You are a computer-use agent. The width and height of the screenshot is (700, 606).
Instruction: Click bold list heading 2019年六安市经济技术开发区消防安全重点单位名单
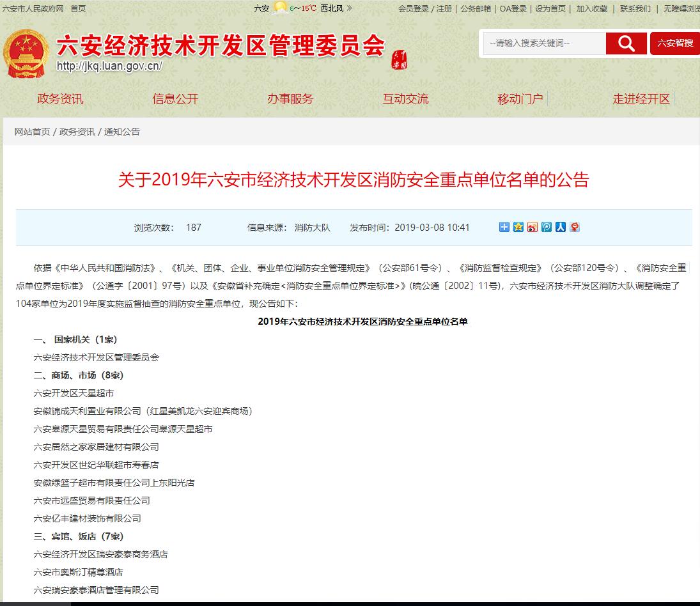[362, 322]
